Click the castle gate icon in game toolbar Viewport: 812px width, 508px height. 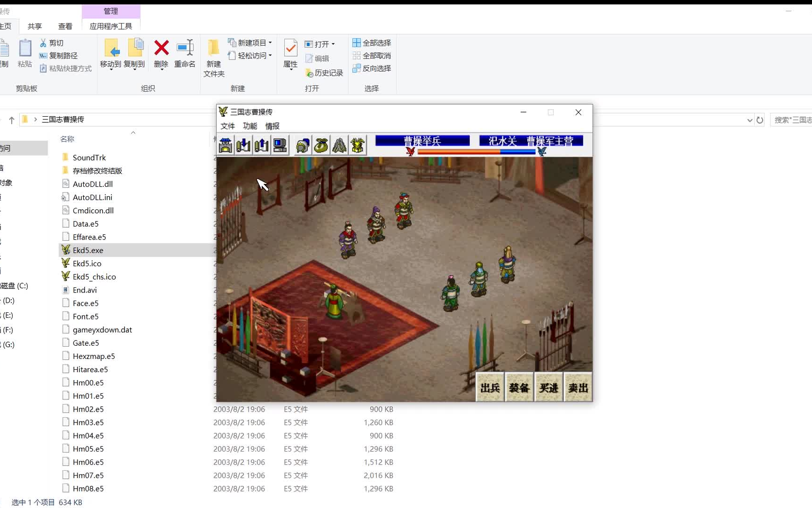pyautogui.click(x=226, y=145)
